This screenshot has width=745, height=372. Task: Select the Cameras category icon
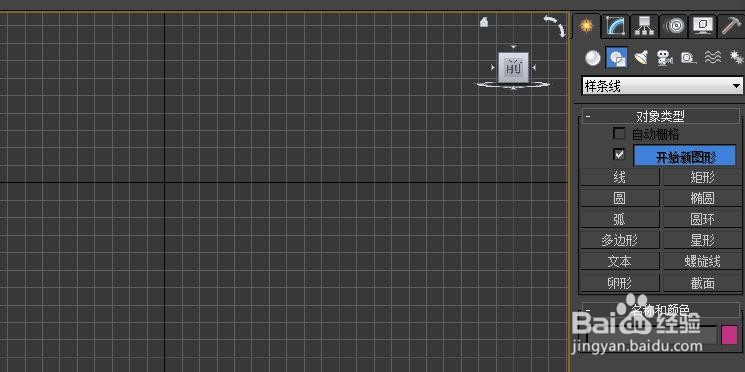[665, 58]
